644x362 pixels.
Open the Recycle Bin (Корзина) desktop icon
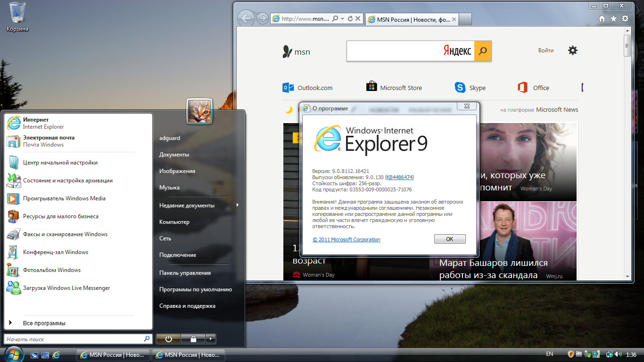tap(17, 17)
